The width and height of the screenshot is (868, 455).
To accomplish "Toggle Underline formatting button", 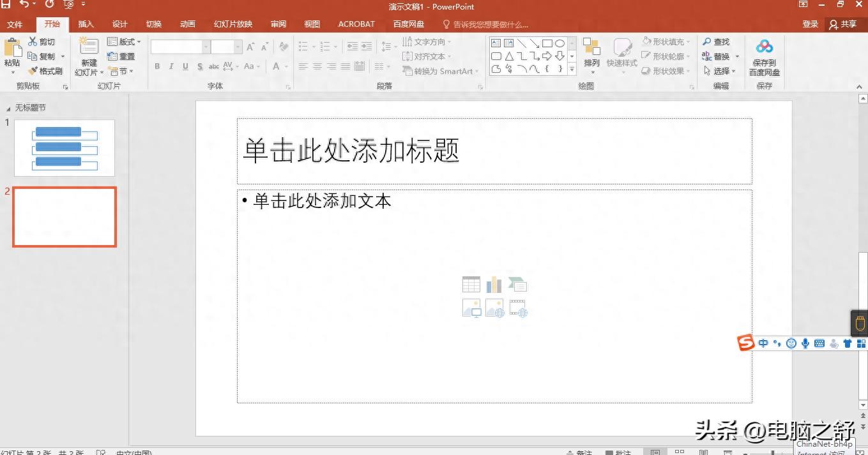I will (185, 66).
